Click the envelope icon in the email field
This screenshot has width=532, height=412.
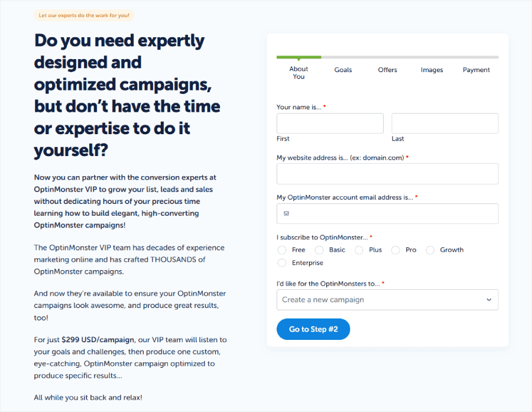click(x=286, y=213)
